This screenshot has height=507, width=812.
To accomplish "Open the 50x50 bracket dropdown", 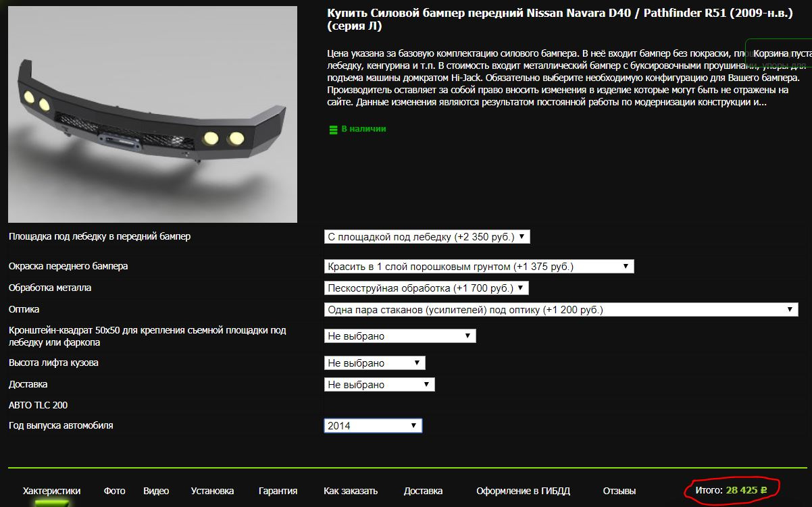I will 400,336.
